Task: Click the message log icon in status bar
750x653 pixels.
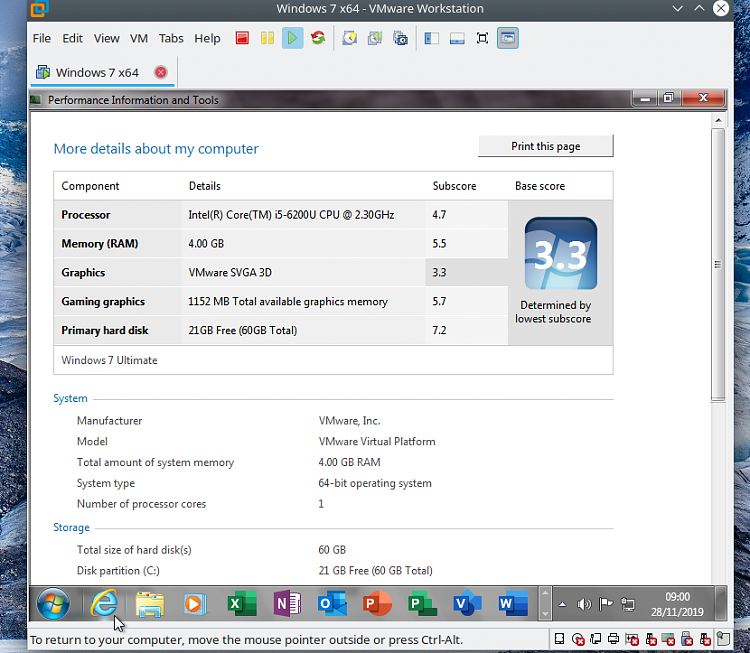Action: pos(723,639)
